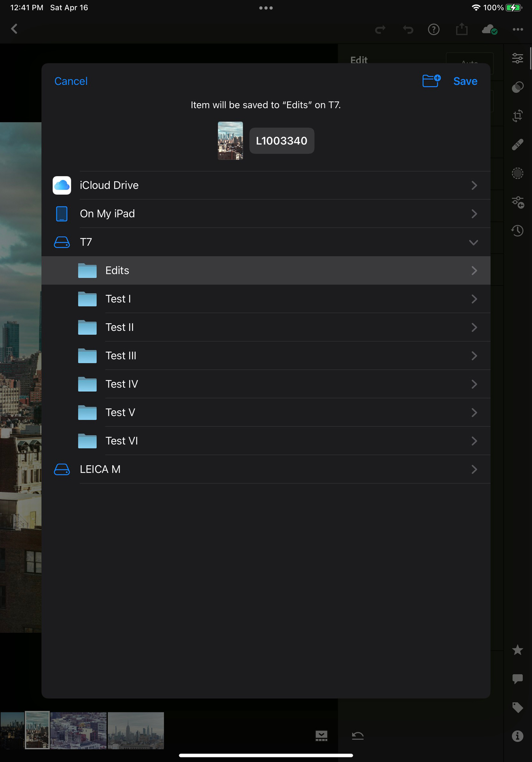The height and width of the screenshot is (762, 532).
Task: Open the star rating panel icon
Action: click(517, 650)
